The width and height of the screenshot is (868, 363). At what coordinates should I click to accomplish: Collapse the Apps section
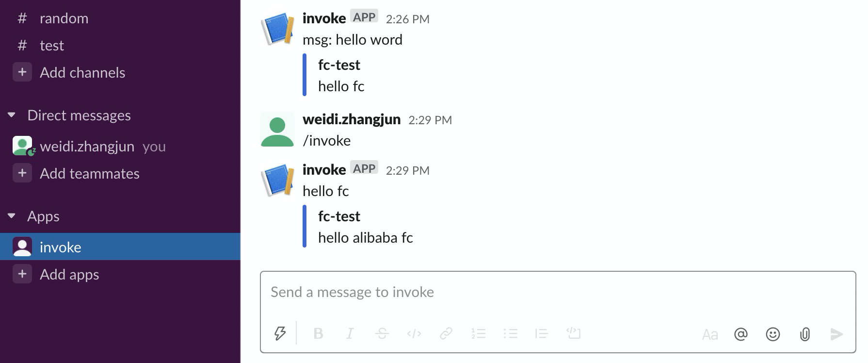click(x=12, y=216)
